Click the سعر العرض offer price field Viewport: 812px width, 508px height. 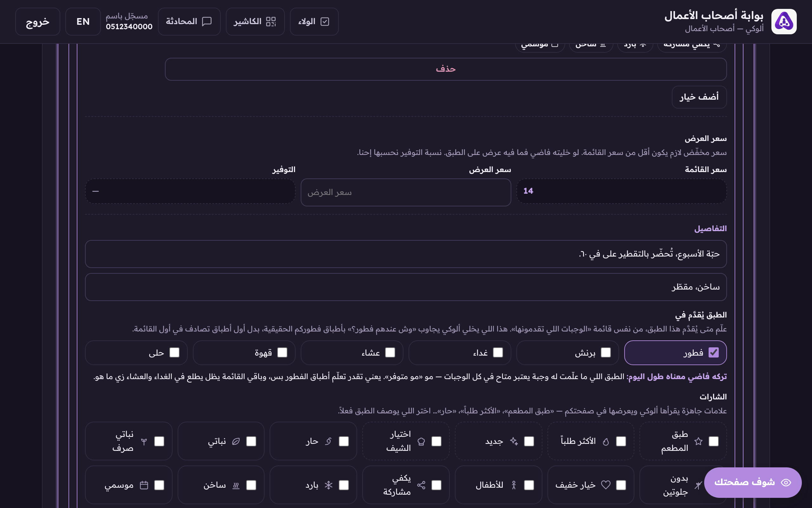[406, 192]
